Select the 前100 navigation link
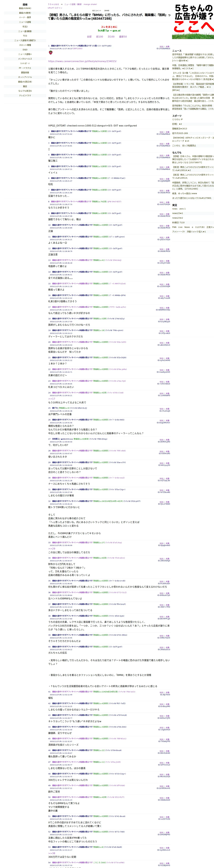 [x=100, y=37]
